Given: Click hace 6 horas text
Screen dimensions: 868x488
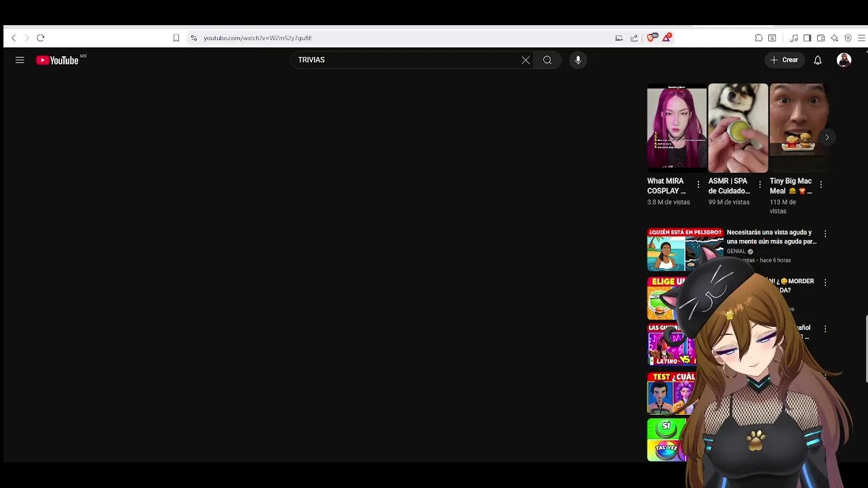Looking at the screenshot, I should click(x=775, y=260).
